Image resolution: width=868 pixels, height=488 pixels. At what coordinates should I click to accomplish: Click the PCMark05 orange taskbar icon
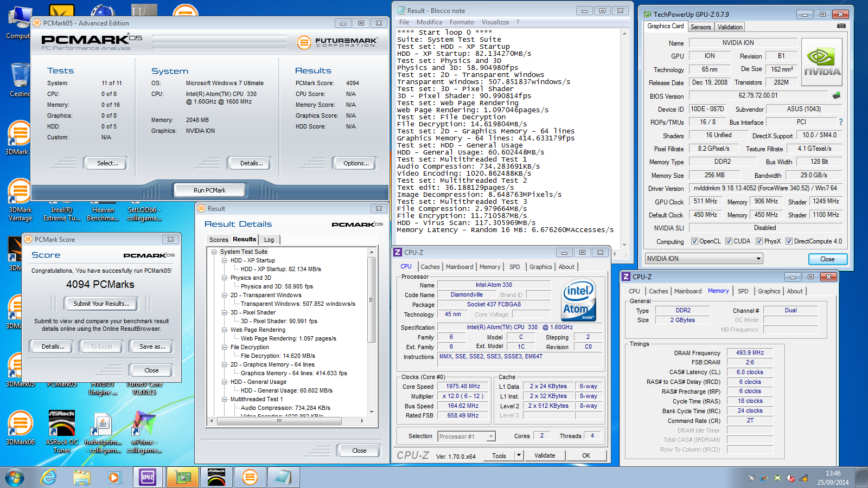point(250,477)
